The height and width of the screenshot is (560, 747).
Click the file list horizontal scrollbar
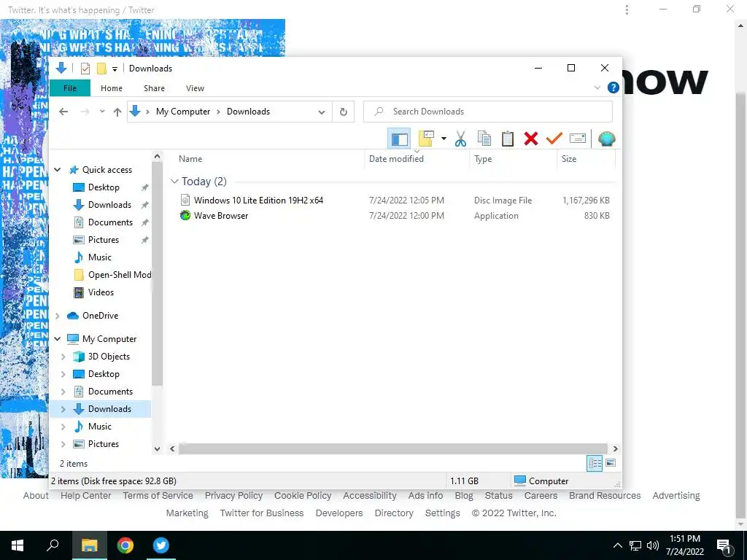coord(393,448)
